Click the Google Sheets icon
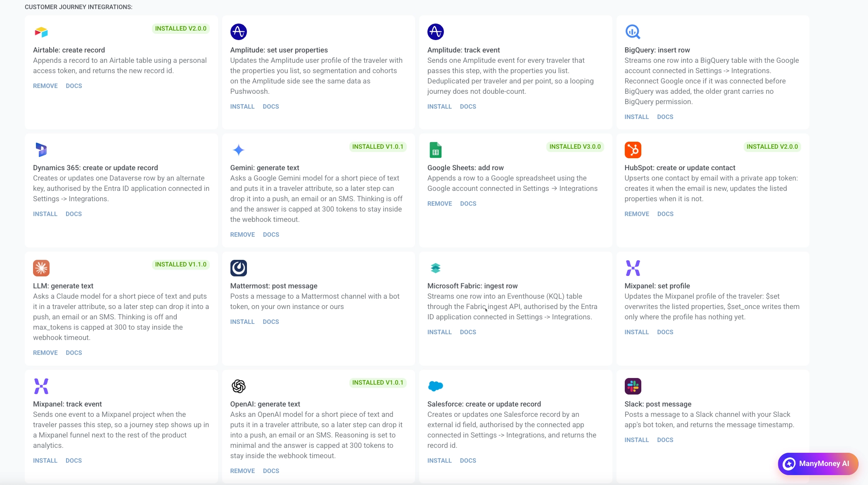Screen dimensions: 868x485 coord(436,150)
